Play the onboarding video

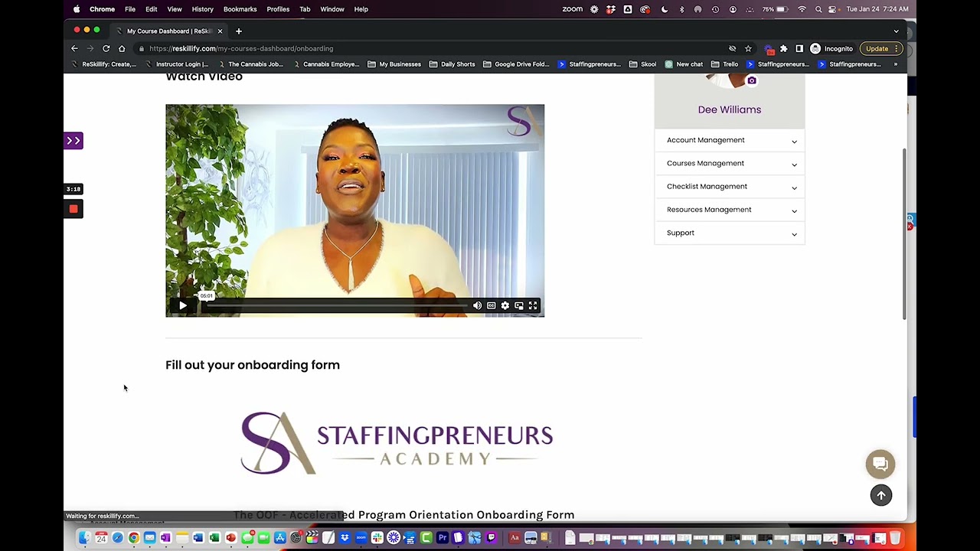(183, 306)
